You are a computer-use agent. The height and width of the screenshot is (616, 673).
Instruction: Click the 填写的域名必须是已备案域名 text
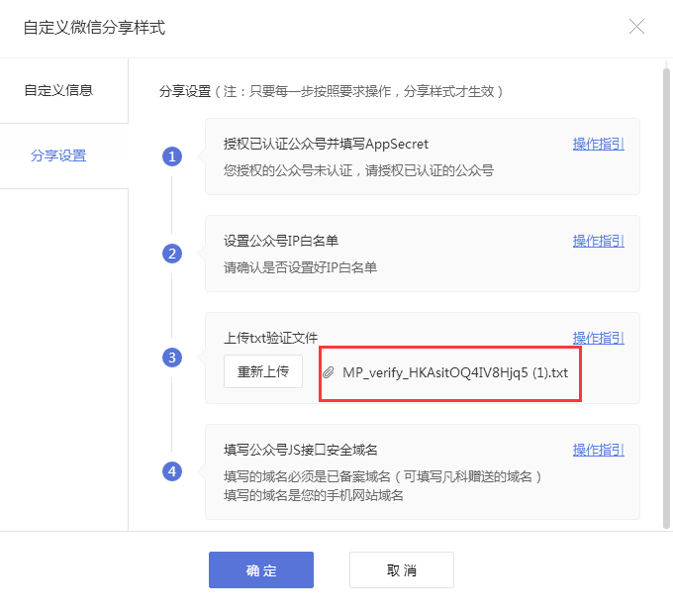pyautogui.click(x=382, y=476)
